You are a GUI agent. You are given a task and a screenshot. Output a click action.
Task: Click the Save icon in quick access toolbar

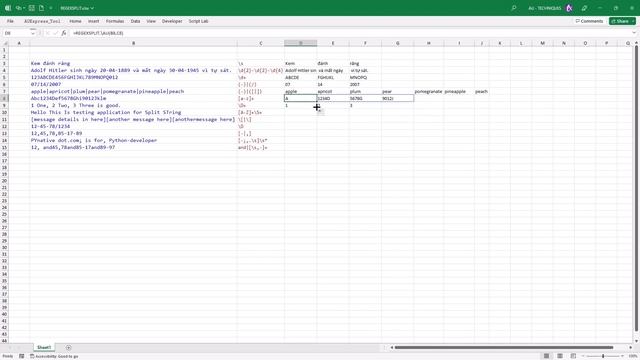[32, 8]
